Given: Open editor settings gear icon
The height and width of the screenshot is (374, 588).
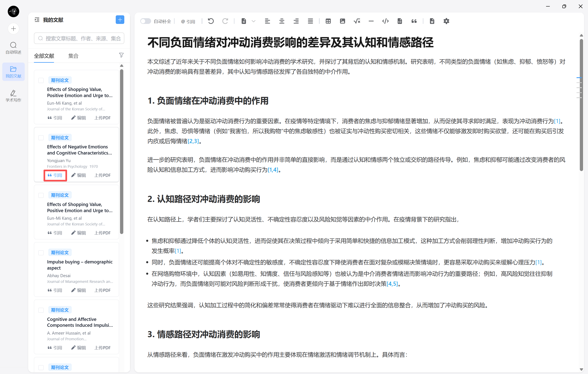Looking at the screenshot, I should 446,21.
